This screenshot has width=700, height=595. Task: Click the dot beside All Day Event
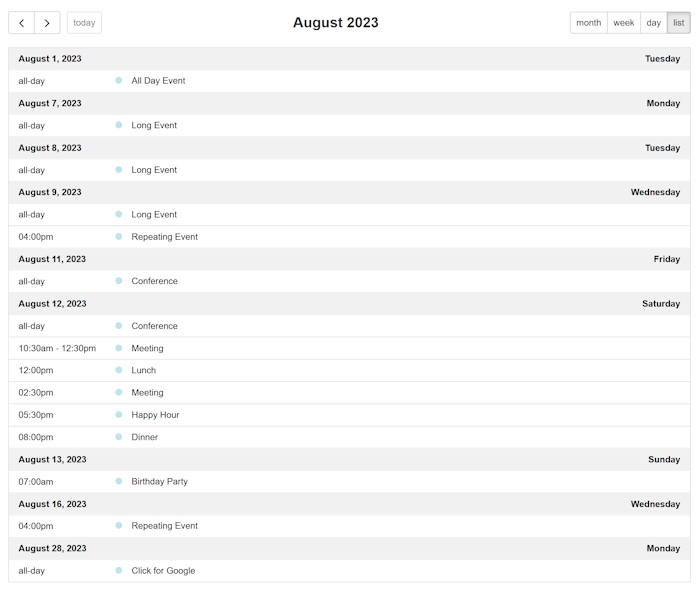pos(119,80)
